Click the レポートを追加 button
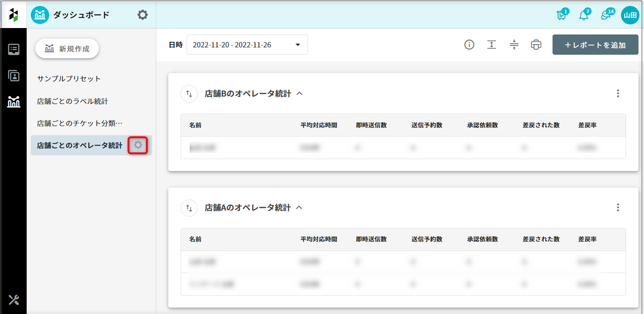Image resolution: width=644 pixels, height=314 pixels. click(x=595, y=45)
